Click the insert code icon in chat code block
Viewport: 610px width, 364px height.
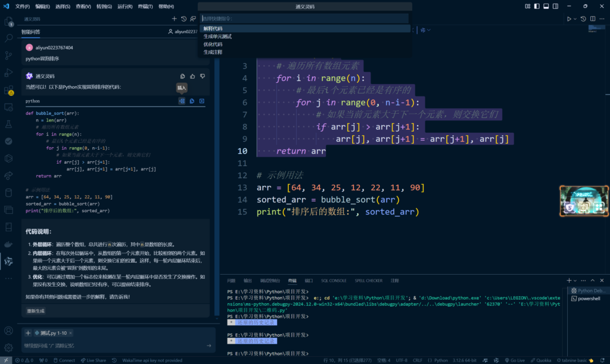pyautogui.click(x=182, y=101)
